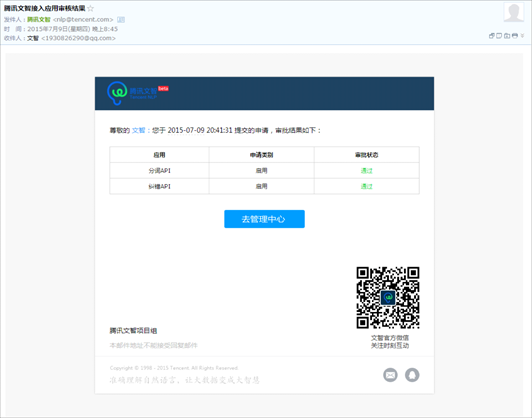Click the second header toolbar icon
The width and height of the screenshot is (532, 418).
(x=499, y=36)
